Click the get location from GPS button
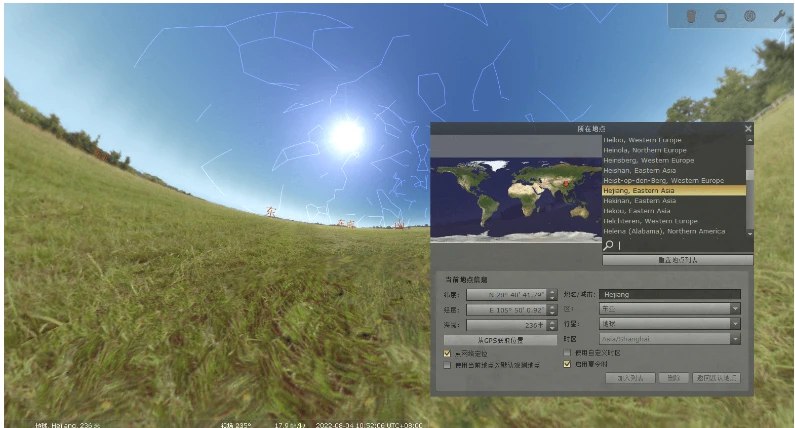The width and height of the screenshot is (795, 428). tap(499, 340)
